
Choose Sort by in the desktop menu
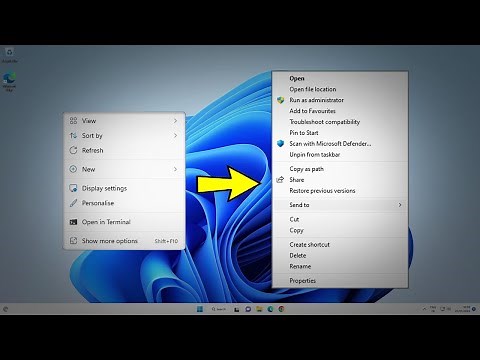pos(124,135)
